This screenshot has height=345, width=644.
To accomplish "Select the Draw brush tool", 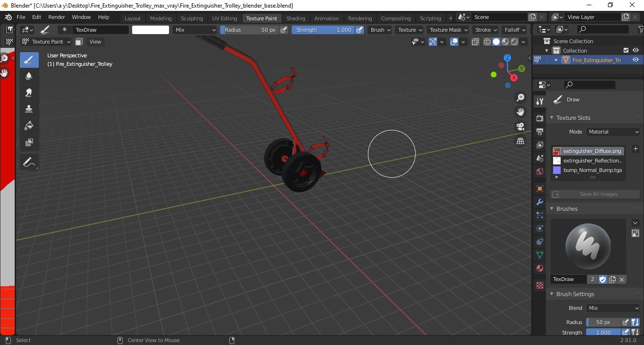I will [x=29, y=60].
